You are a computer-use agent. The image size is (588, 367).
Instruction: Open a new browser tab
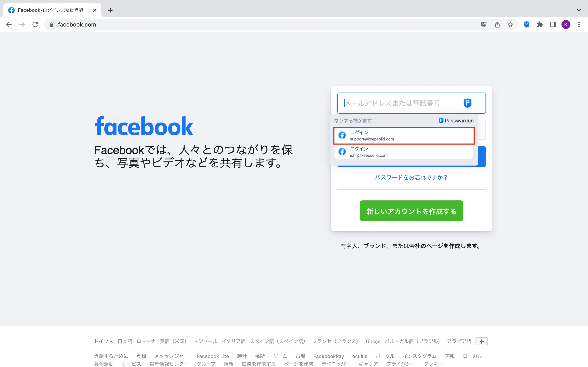point(110,10)
